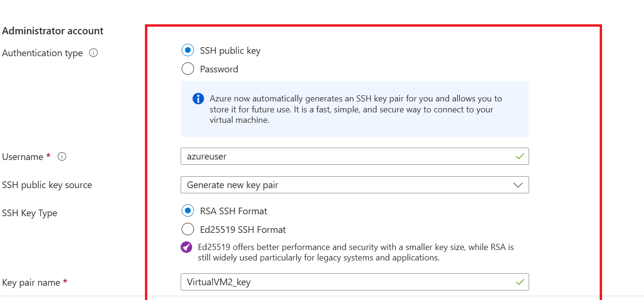Select RSA SSH Format key type

pyautogui.click(x=188, y=210)
